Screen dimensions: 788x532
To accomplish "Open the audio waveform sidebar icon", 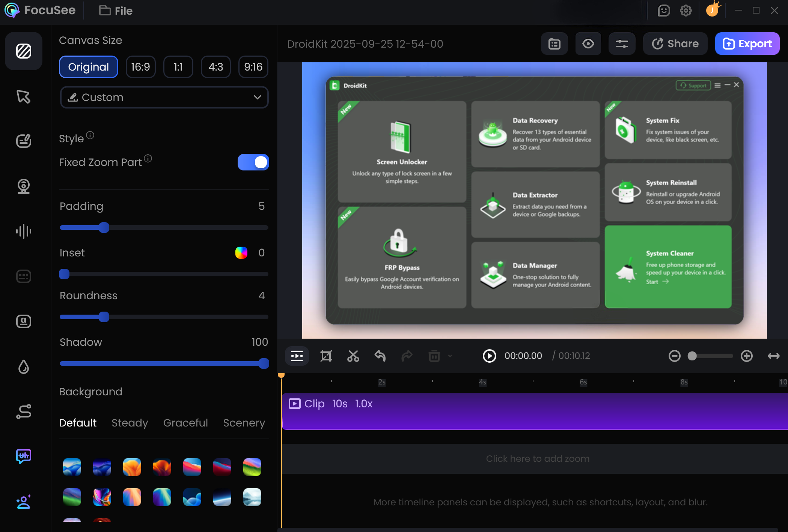I will 23,231.
